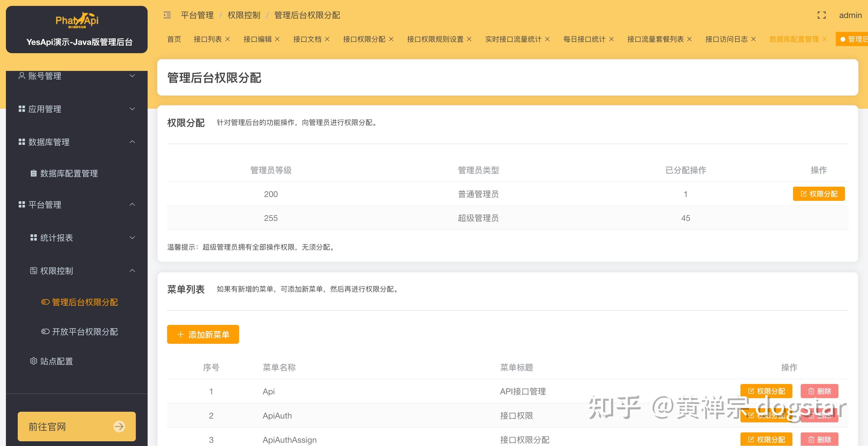Click the grid icon next to 应用管理

(21, 109)
